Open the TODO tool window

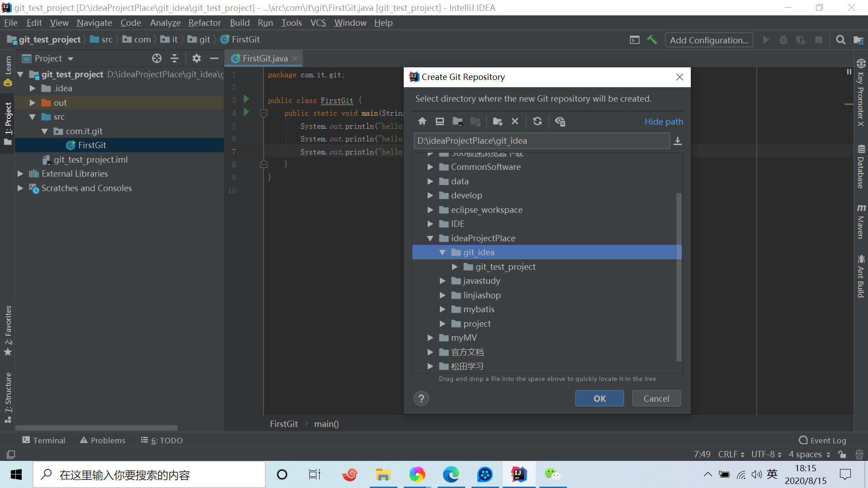point(161,441)
